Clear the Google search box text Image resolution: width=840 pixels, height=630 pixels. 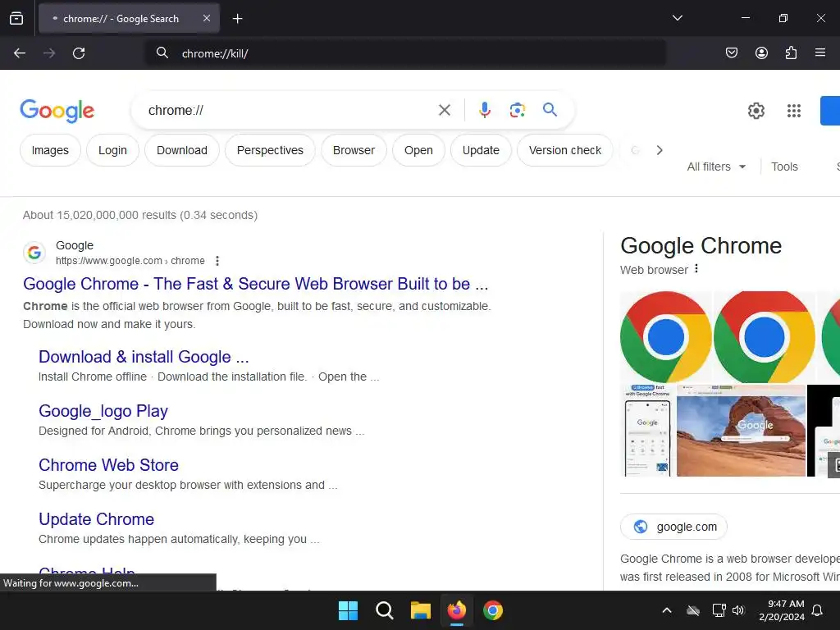point(444,111)
